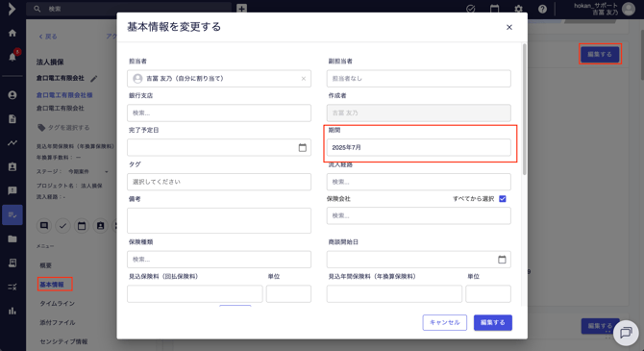Viewport: 644px width, 351px height.
Task: Click the pencil icon next to 倉口電工有限会社
Action: (x=93, y=79)
